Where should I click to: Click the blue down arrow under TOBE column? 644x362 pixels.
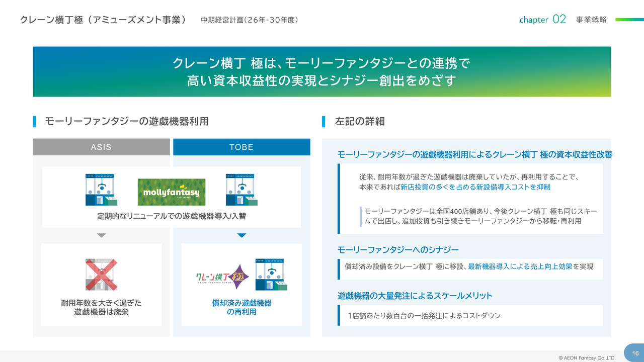(x=242, y=235)
